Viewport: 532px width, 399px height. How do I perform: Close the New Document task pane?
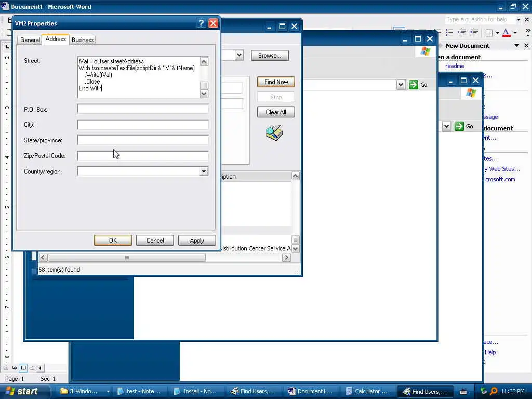point(526,46)
